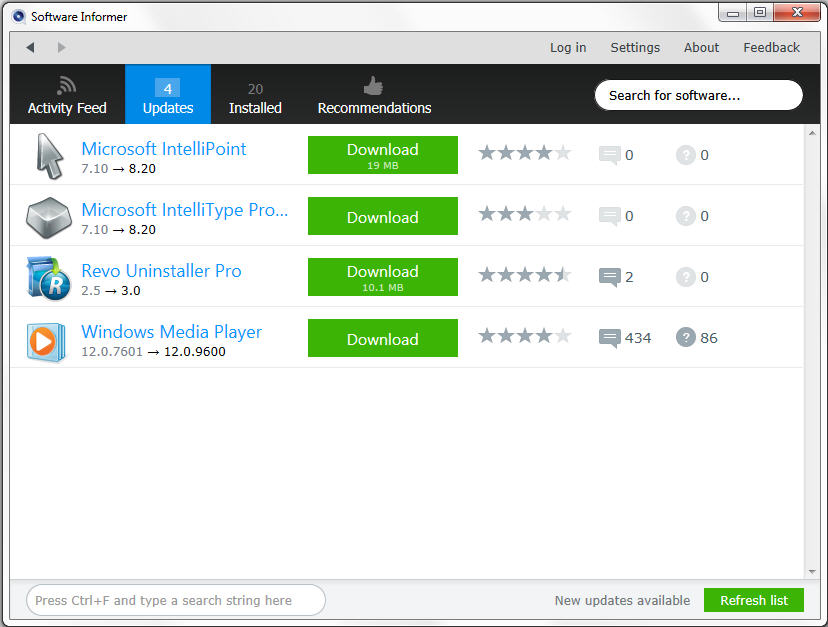828x627 pixels.
Task: Open the Installed tab
Action: point(255,95)
